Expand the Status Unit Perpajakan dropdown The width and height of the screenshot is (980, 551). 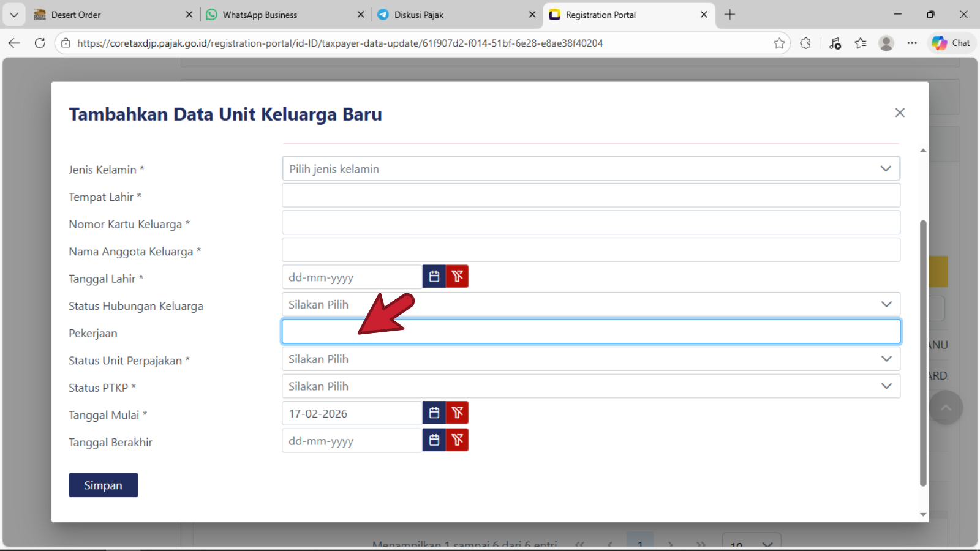coord(590,359)
